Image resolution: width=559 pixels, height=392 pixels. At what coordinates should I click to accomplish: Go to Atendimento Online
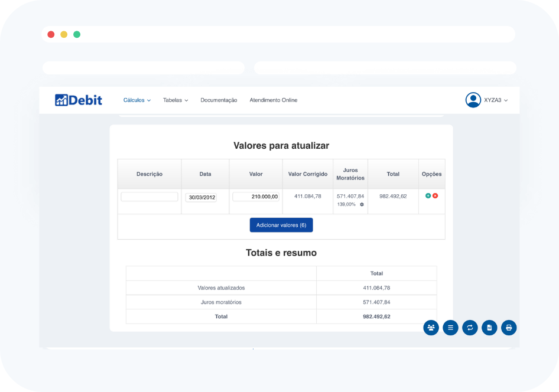(274, 100)
